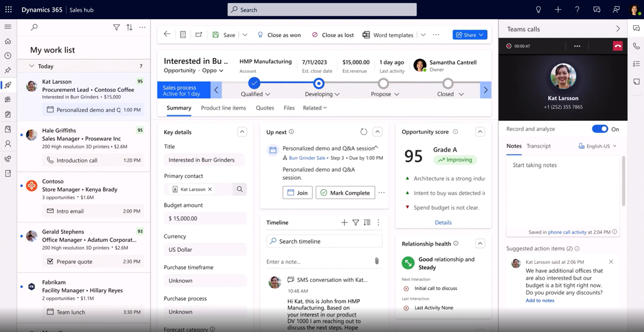Click the notes panel vertical scrollbar
644x332 pixels.
coord(624,181)
